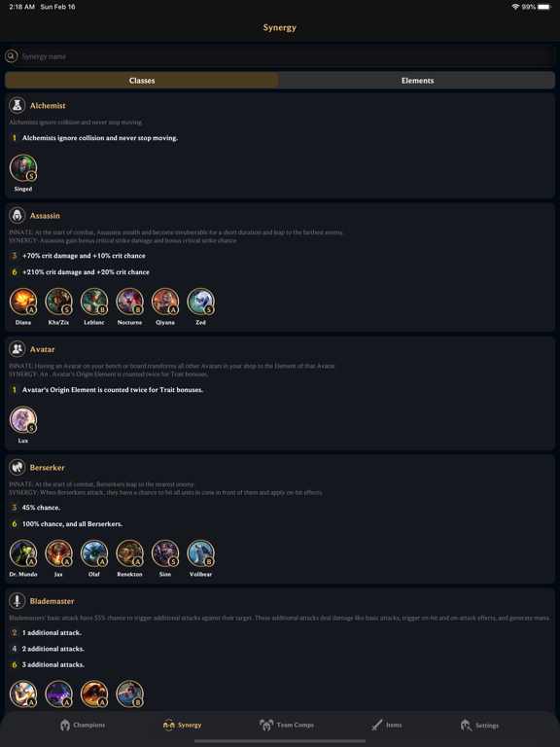Click the Alchemist class flask icon
The height and width of the screenshot is (747, 560).
coord(17,105)
